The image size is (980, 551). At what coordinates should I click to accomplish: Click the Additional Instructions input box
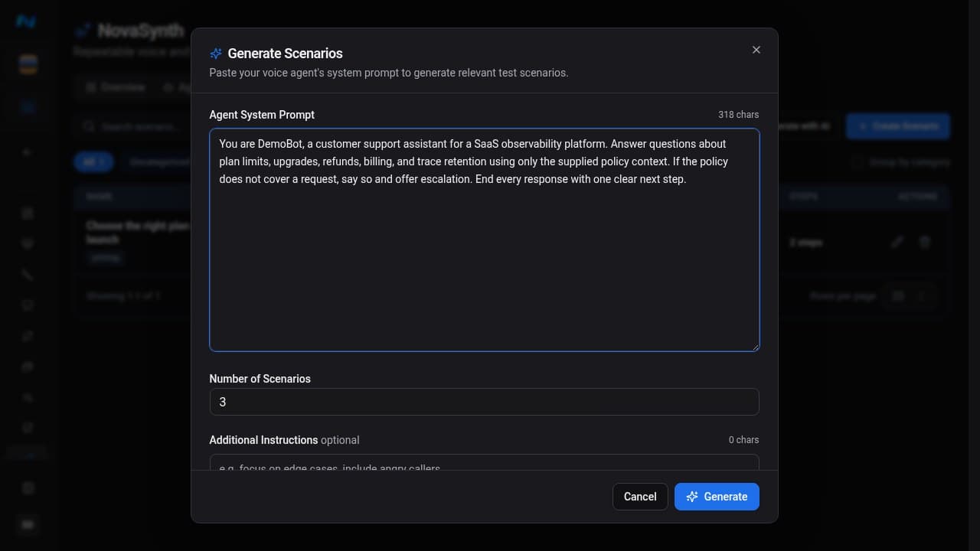485,462
